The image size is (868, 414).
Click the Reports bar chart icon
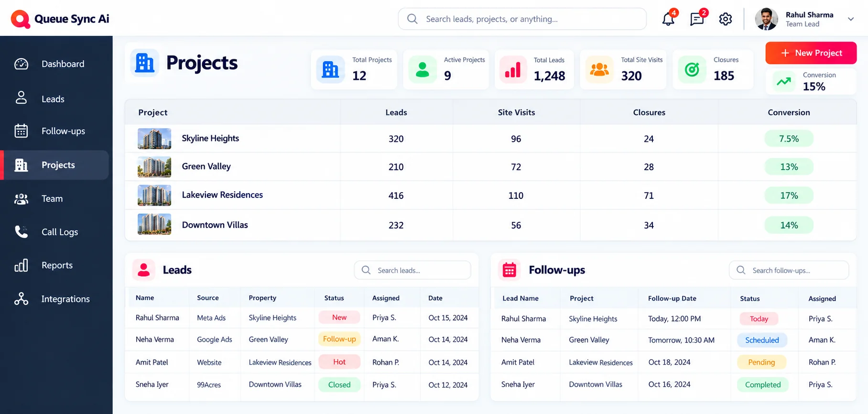click(x=21, y=265)
